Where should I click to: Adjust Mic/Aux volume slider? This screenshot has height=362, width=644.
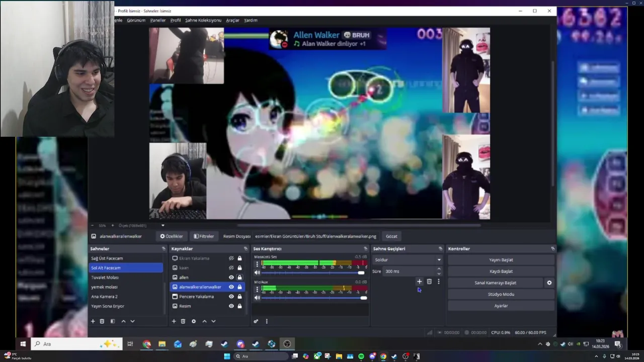(x=313, y=298)
